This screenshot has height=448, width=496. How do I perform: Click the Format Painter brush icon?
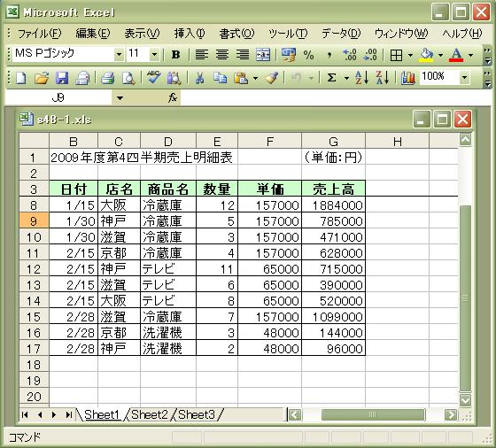pyautogui.click(x=272, y=77)
